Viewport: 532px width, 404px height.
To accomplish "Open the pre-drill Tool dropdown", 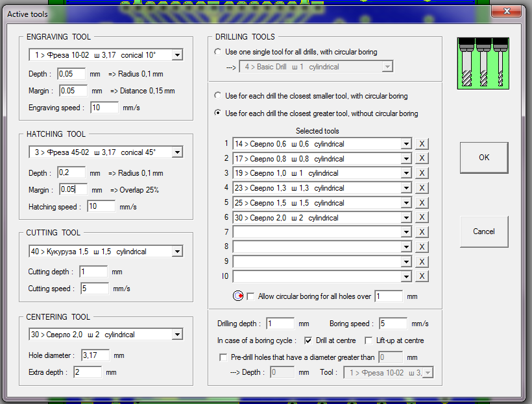I will (x=428, y=372).
